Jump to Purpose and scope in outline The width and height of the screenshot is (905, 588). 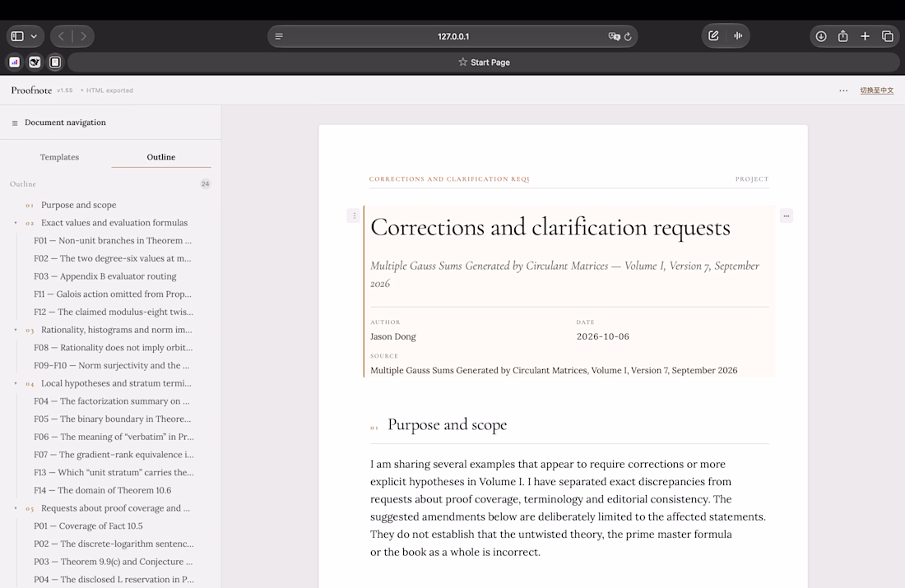point(78,205)
